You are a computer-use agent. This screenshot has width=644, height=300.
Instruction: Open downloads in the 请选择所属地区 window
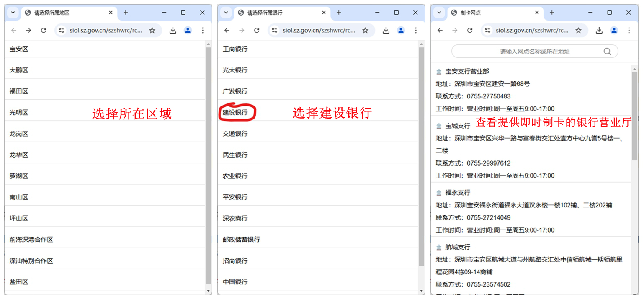tap(173, 30)
